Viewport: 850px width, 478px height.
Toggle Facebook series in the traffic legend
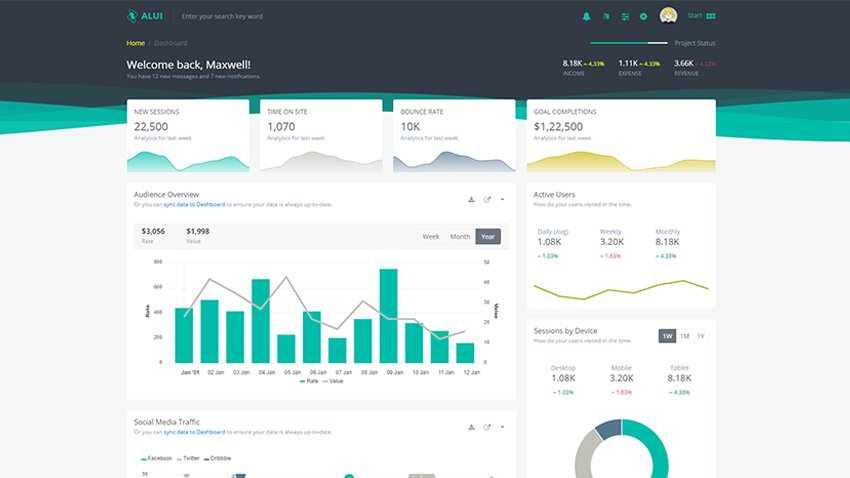tap(158, 458)
